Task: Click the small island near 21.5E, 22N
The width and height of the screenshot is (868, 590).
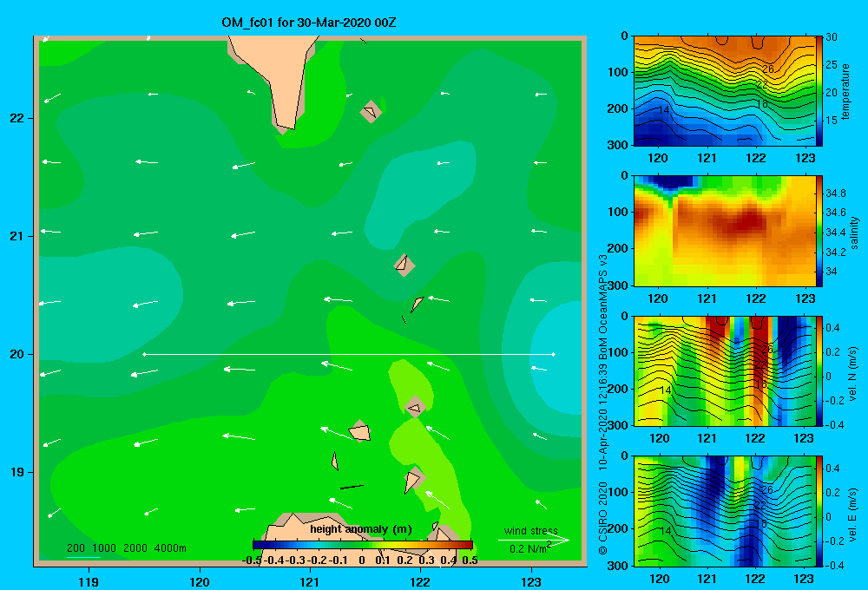Action: pyautogui.click(x=371, y=112)
